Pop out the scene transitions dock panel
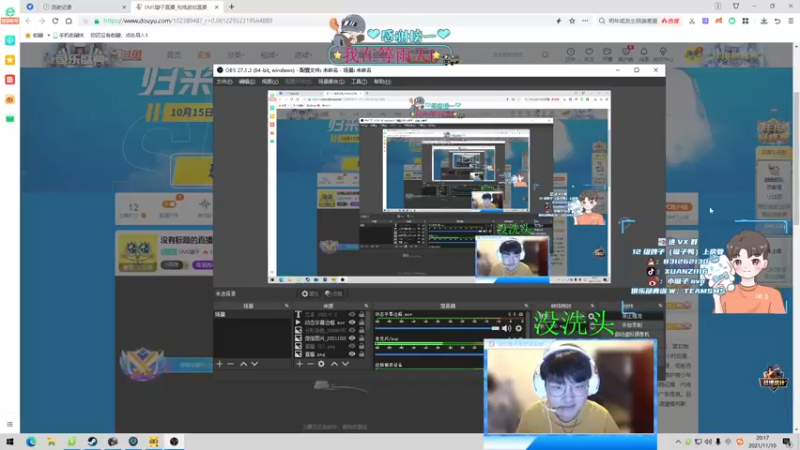Image resolution: width=800 pixels, height=450 pixels. point(592,306)
